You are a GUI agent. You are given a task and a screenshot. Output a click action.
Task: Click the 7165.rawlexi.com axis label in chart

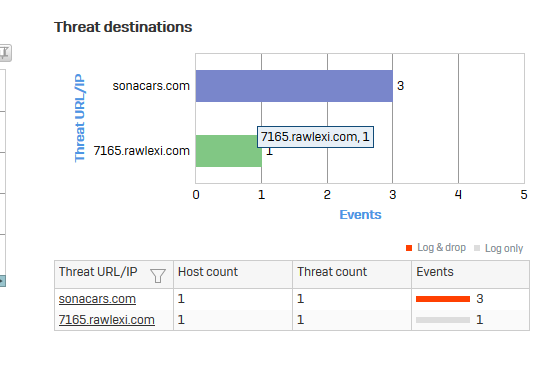142,151
